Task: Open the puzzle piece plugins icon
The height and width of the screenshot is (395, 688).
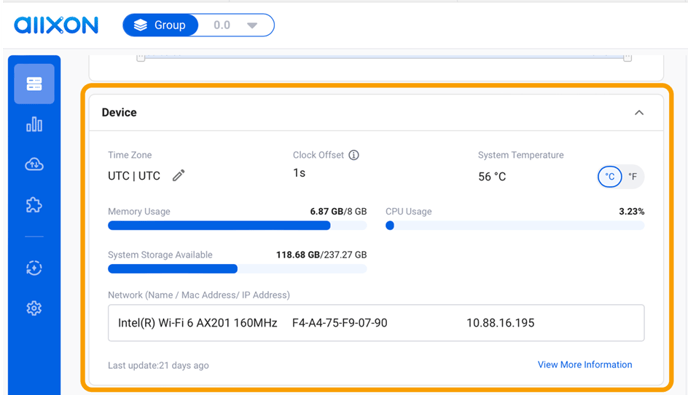Action: (x=34, y=205)
